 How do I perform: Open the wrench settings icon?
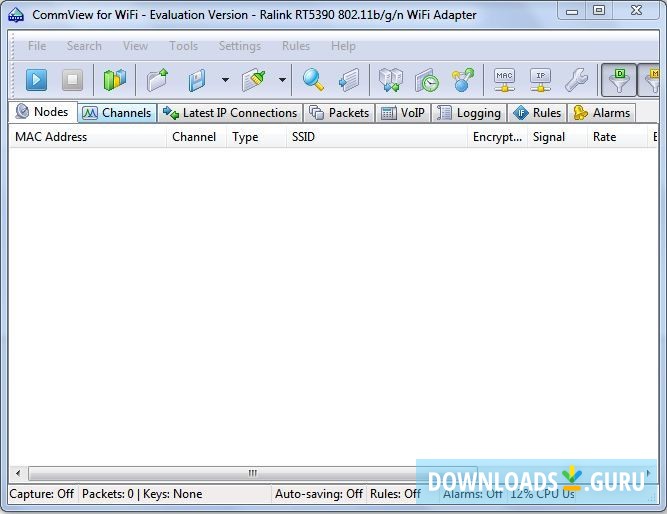(x=576, y=80)
